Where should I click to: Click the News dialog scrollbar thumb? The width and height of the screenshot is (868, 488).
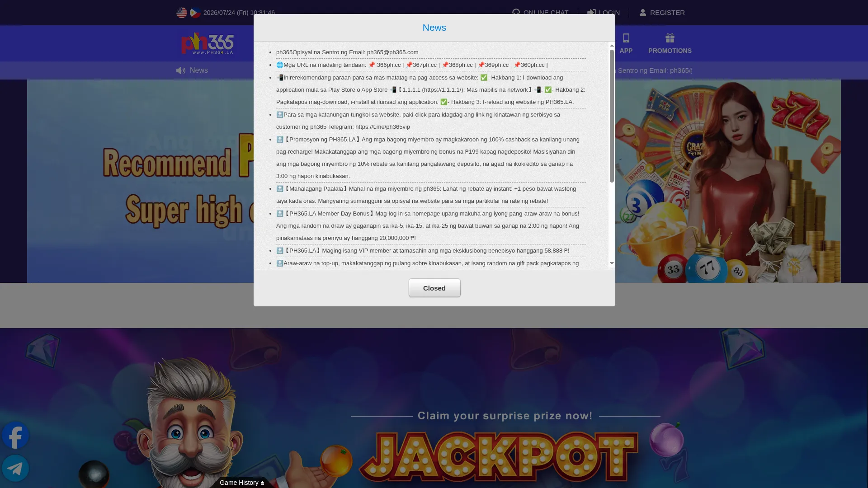(x=612, y=116)
